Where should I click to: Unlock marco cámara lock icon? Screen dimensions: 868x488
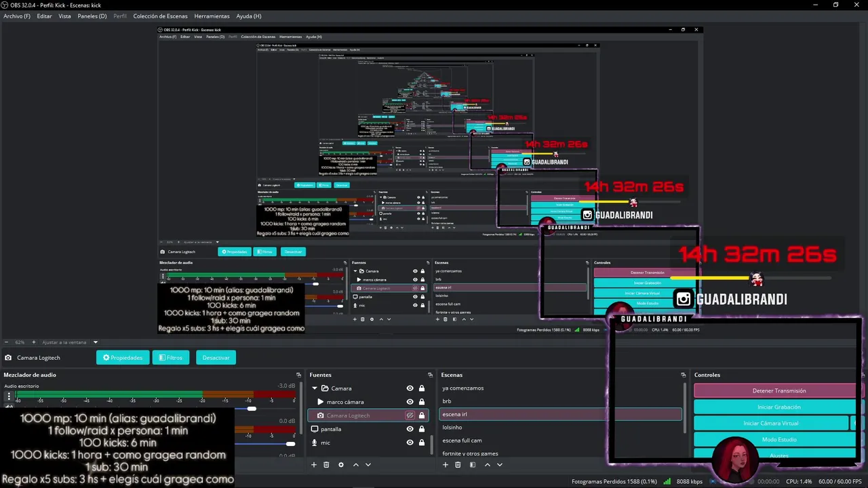(x=422, y=402)
